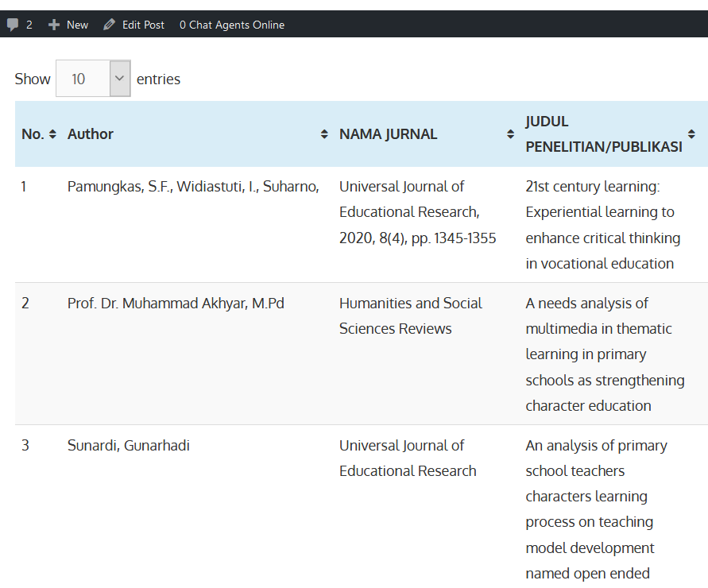Sort table by No. column arrows
Image resolution: width=708 pixels, height=588 pixels.
pos(52,134)
